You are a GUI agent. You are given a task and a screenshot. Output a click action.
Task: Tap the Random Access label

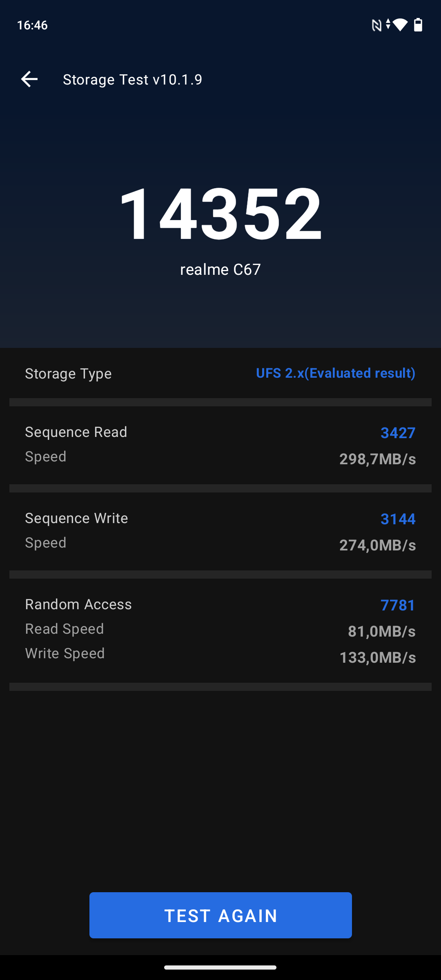coord(78,604)
